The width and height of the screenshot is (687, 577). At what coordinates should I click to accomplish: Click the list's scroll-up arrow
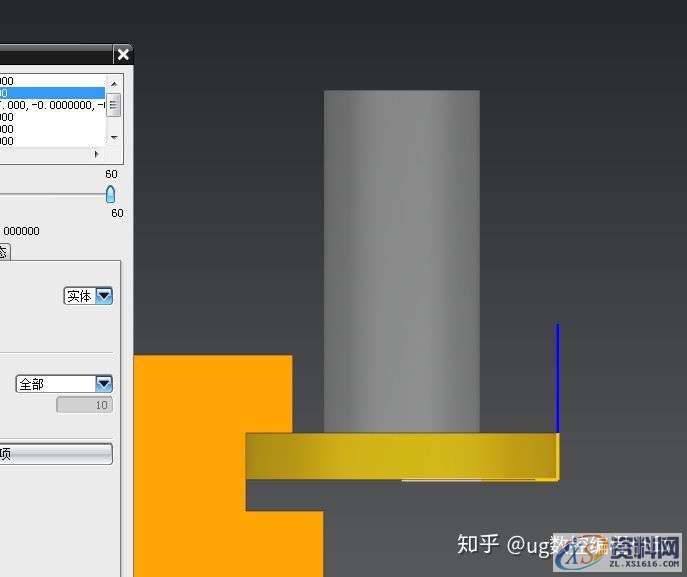coord(114,83)
